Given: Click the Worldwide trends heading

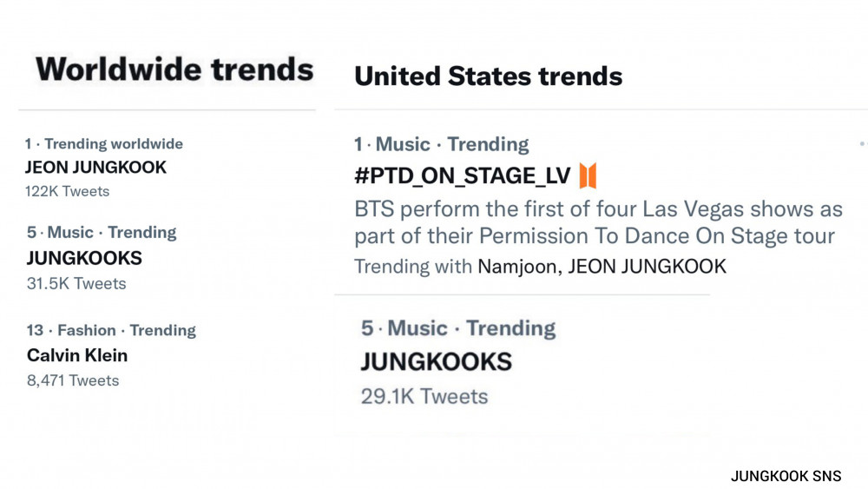Looking at the screenshot, I should coord(174,69).
